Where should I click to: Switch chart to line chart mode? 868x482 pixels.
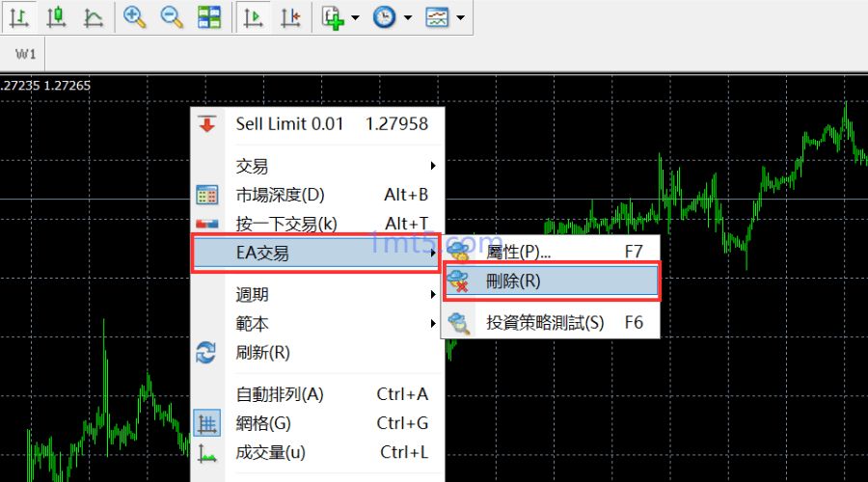coord(93,17)
